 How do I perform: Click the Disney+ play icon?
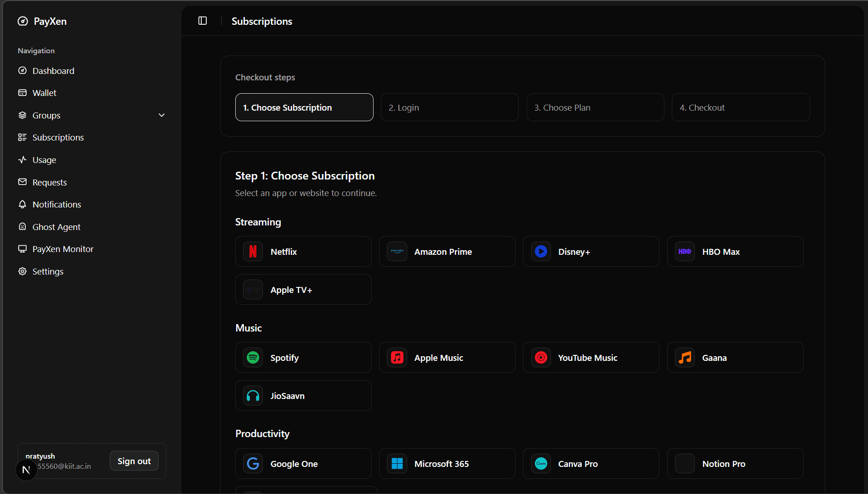pos(541,252)
